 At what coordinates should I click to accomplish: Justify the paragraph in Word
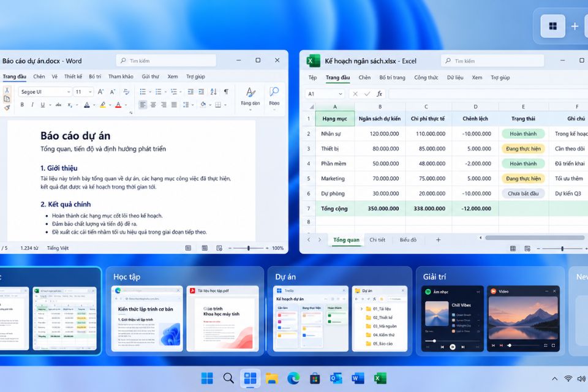coord(174,105)
